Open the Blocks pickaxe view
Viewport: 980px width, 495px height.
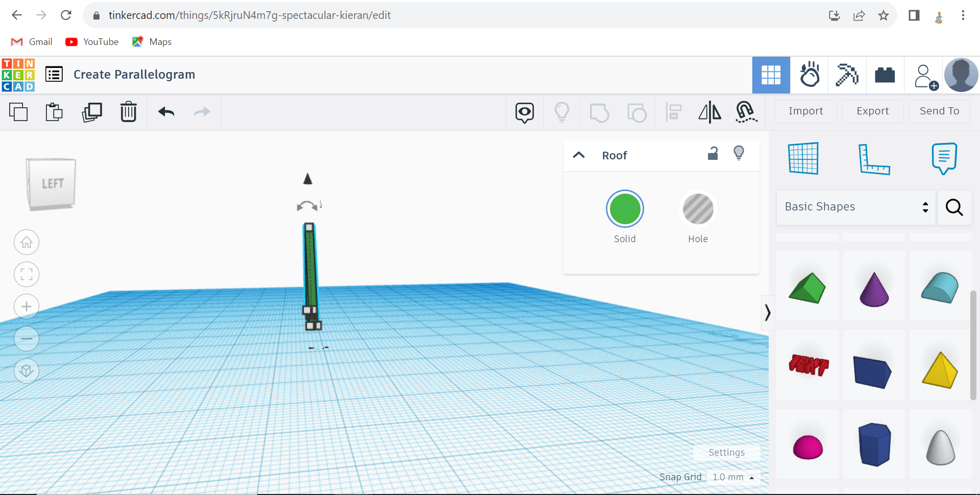click(x=847, y=75)
